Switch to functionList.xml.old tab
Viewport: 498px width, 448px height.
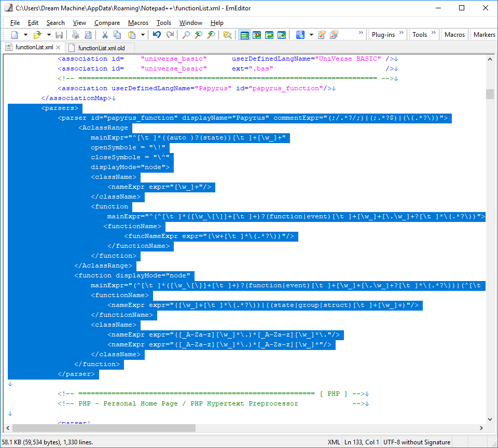pyautogui.click(x=101, y=48)
